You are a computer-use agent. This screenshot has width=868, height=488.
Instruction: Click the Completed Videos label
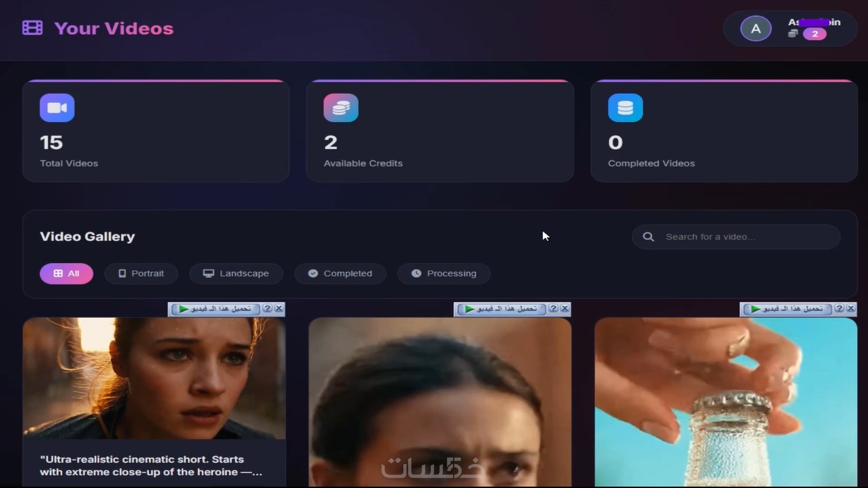[x=651, y=164]
